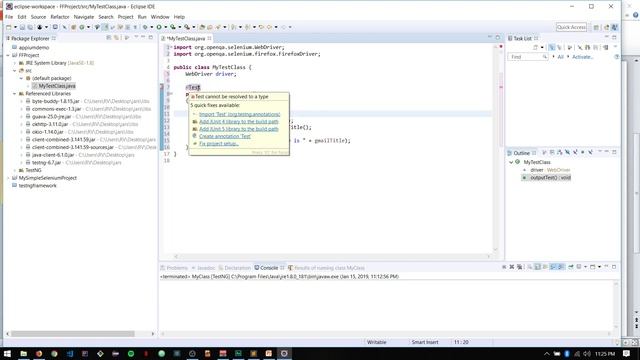Click Open Console icon in Console view
This screenshot has height=360, width=640.
(x=593, y=267)
